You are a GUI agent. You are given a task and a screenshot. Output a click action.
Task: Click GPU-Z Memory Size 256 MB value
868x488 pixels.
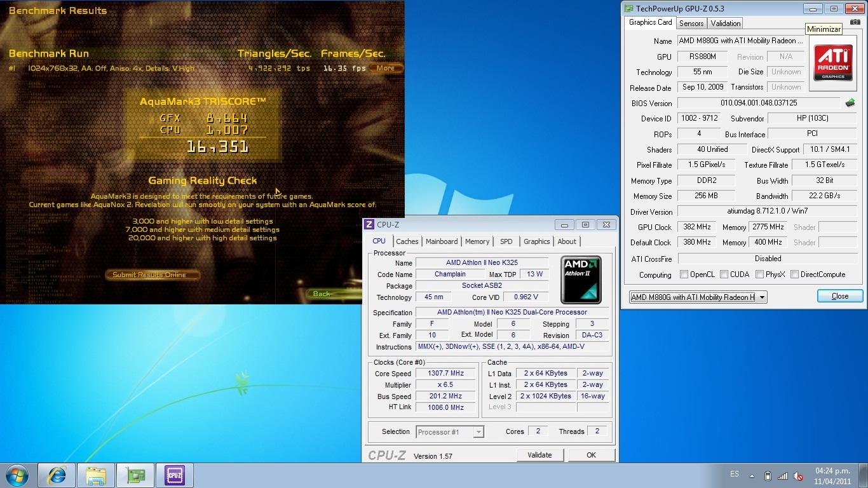[x=706, y=196]
